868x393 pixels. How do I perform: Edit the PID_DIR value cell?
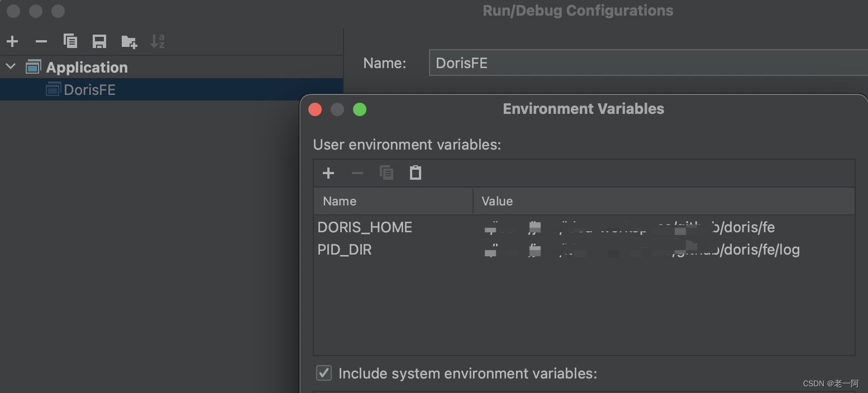click(x=642, y=250)
